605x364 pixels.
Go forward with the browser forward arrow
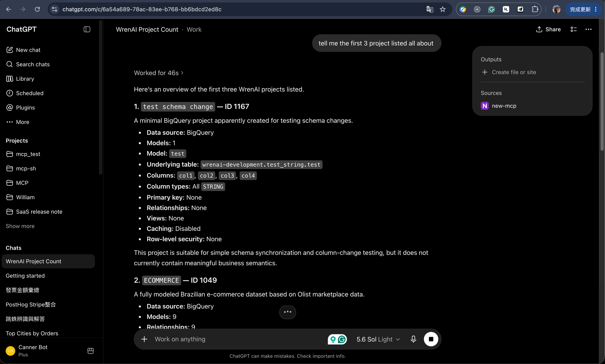pyautogui.click(x=23, y=9)
